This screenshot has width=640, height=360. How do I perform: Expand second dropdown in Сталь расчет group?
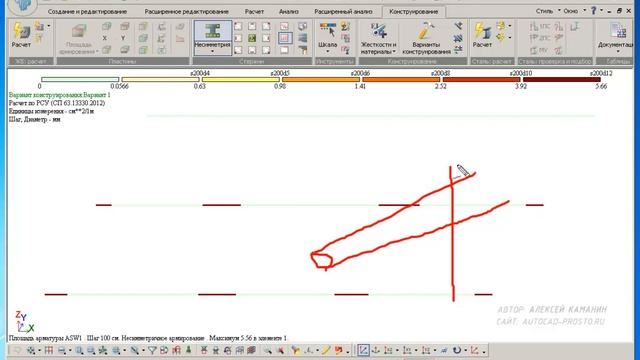click(x=510, y=38)
